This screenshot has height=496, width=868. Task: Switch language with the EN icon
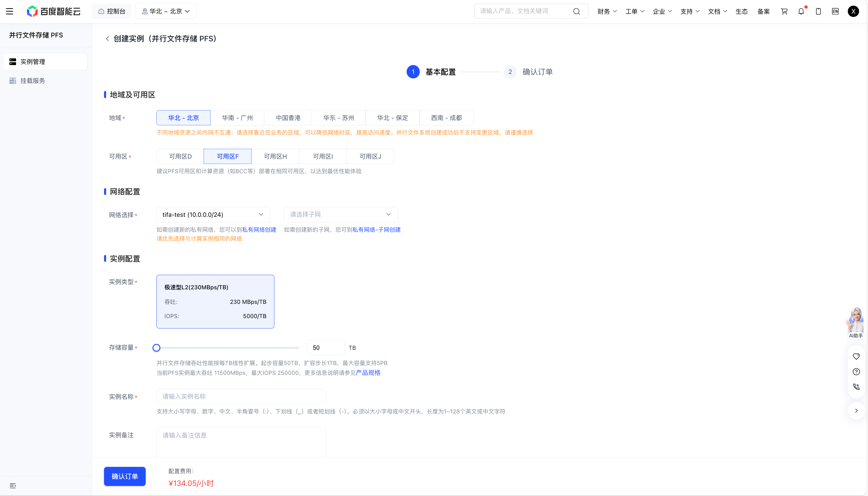pyautogui.click(x=835, y=11)
